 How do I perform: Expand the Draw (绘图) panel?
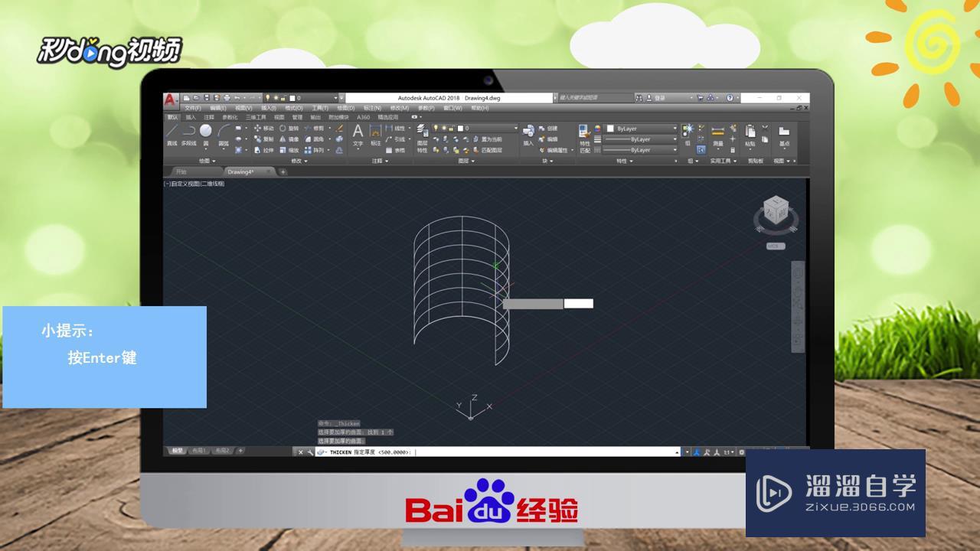coord(207,161)
